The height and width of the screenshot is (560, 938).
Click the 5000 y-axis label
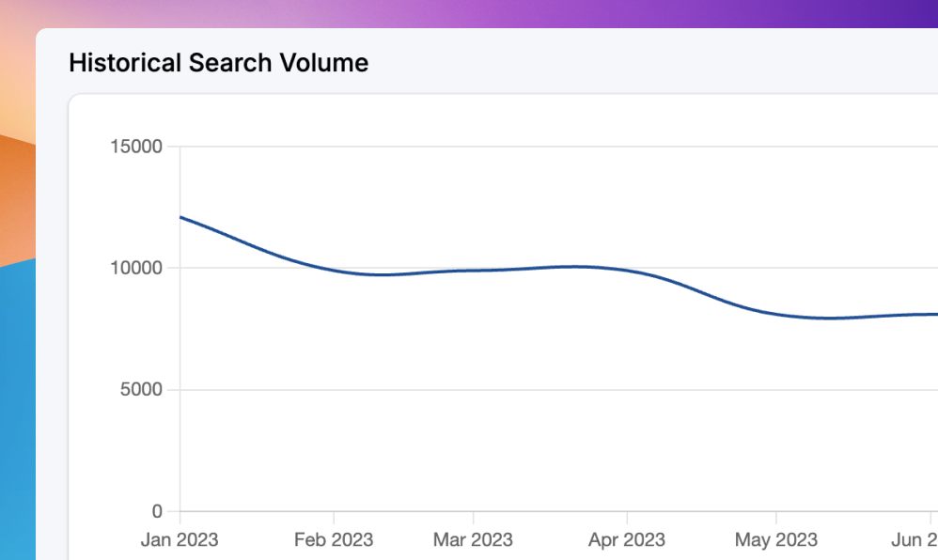(x=141, y=390)
